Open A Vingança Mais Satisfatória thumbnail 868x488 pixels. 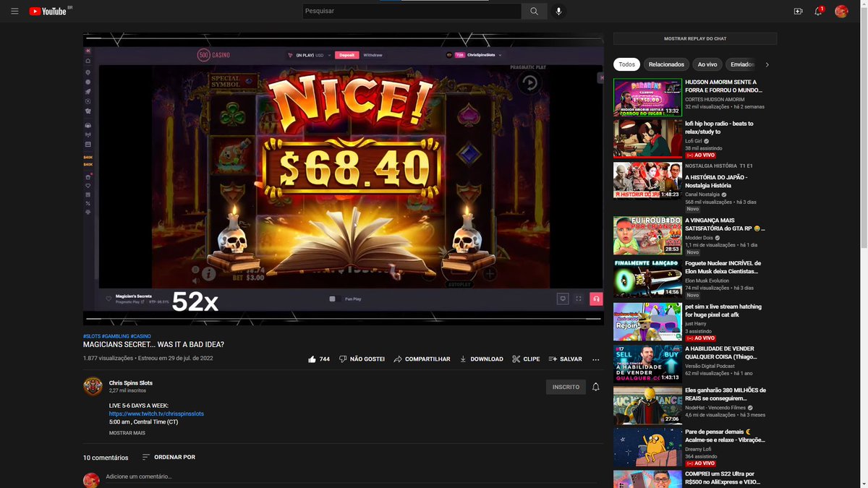[647, 236]
